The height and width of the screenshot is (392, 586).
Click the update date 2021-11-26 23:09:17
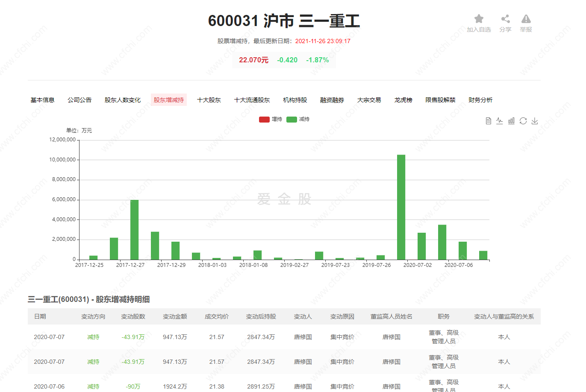pos(323,41)
